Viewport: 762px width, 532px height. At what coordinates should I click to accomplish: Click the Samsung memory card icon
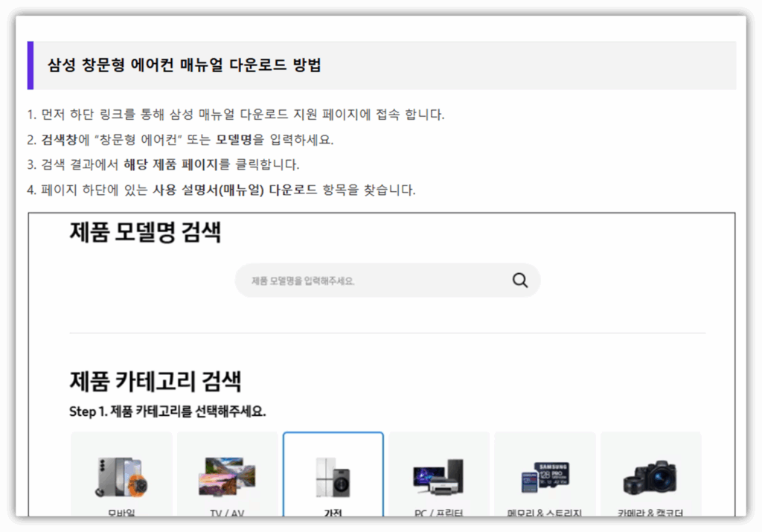pos(545,477)
